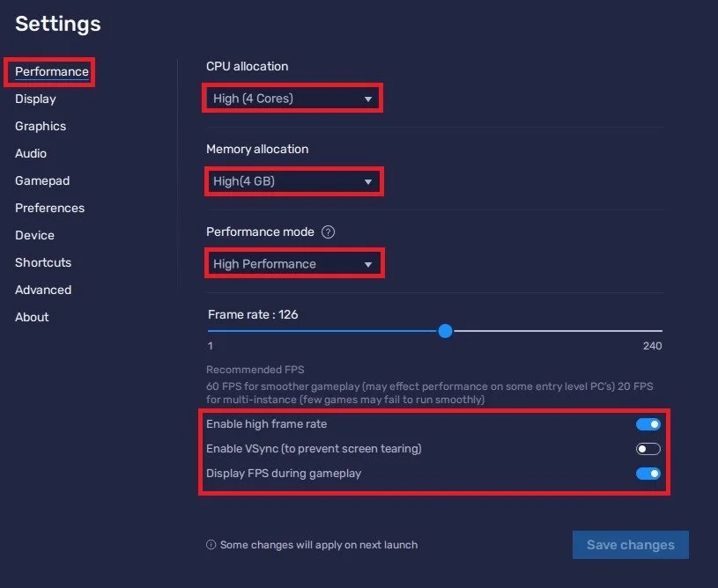This screenshot has height=588, width=718.
Task: Select the Gamepad settings section
Action: tap(42, 180)
